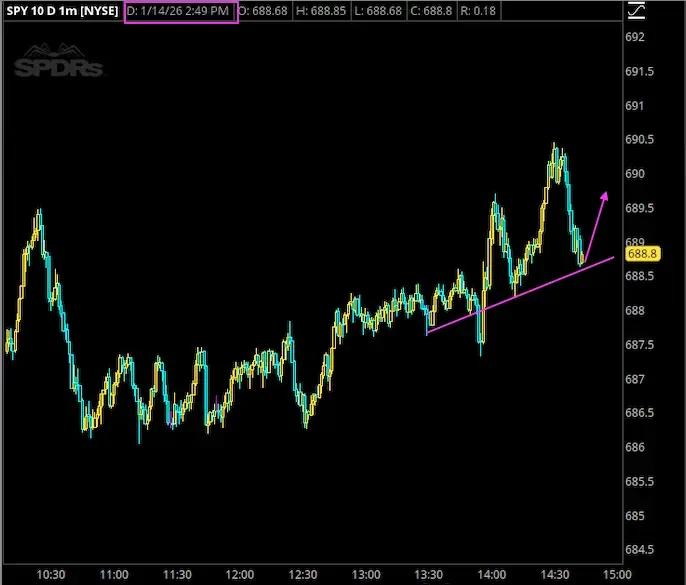This screenshot has height=585, width=686.
Task: Click the 690 price axis label
Action: [635, 174]
